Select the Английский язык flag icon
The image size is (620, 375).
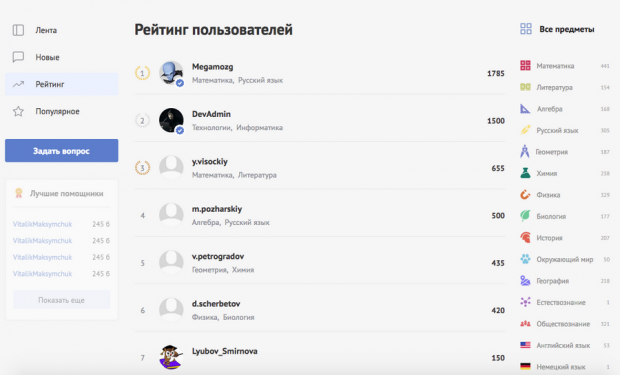(x=525, y=345)
